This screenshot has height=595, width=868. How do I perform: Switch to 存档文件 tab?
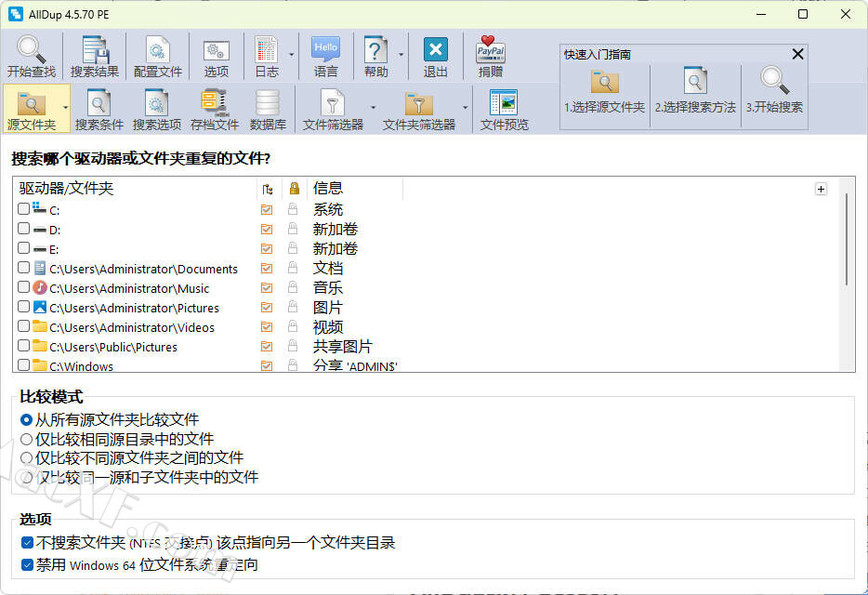coord(215,109)
